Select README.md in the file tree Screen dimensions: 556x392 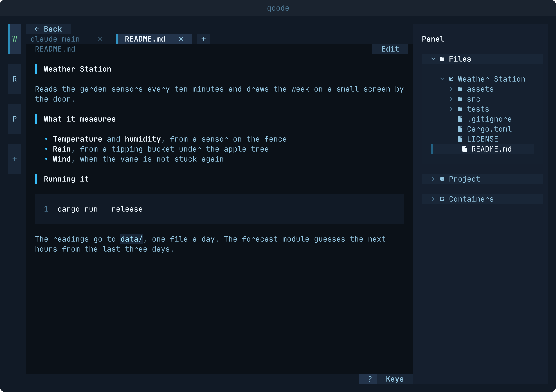(483, 149)
